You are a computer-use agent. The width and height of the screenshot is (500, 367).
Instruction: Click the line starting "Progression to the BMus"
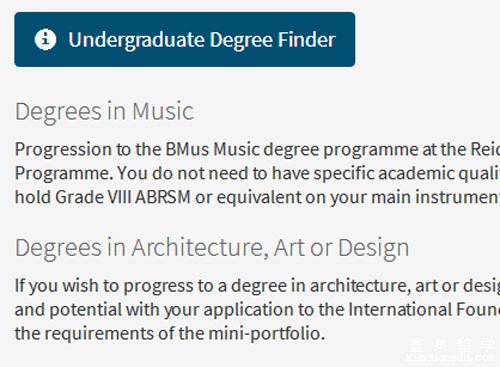tap(257, 150)
